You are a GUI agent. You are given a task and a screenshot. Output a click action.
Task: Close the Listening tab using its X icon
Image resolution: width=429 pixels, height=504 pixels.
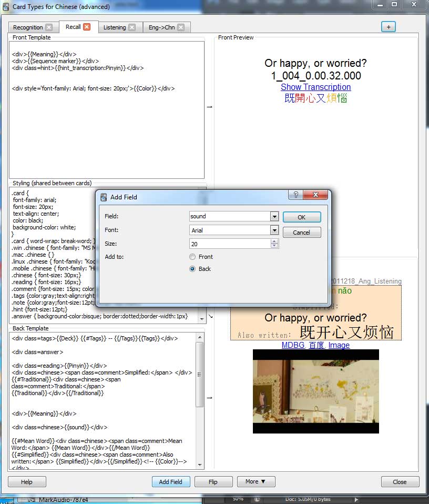pos(132,27)
